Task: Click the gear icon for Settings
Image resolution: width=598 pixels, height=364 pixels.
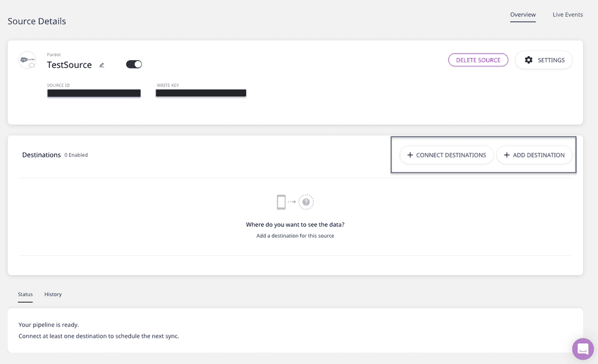Action: click(529, 60)
